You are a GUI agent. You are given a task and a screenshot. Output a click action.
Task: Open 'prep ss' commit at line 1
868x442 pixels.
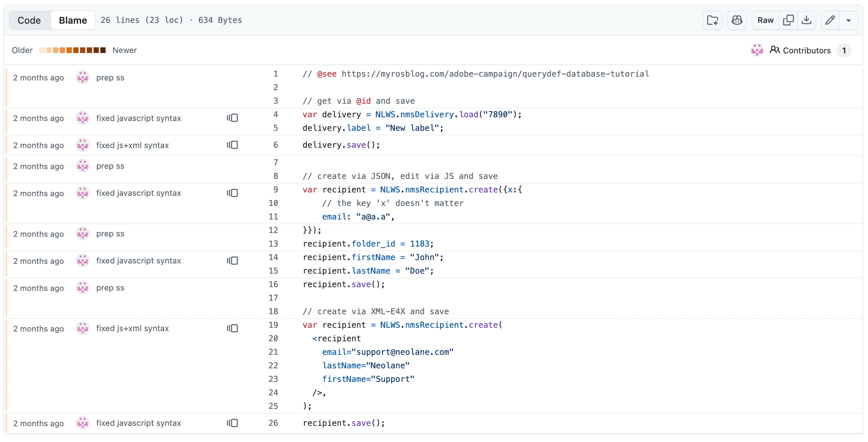click(110, 78)
